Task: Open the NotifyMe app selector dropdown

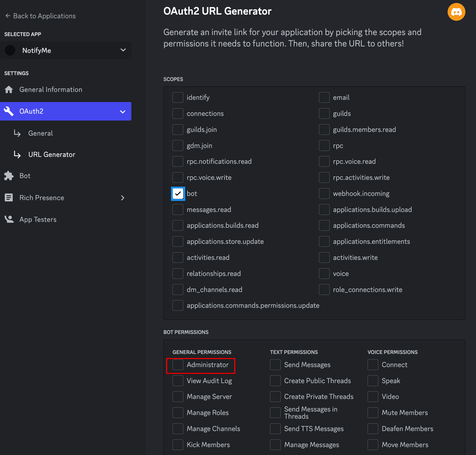Action: click(123, 50)
